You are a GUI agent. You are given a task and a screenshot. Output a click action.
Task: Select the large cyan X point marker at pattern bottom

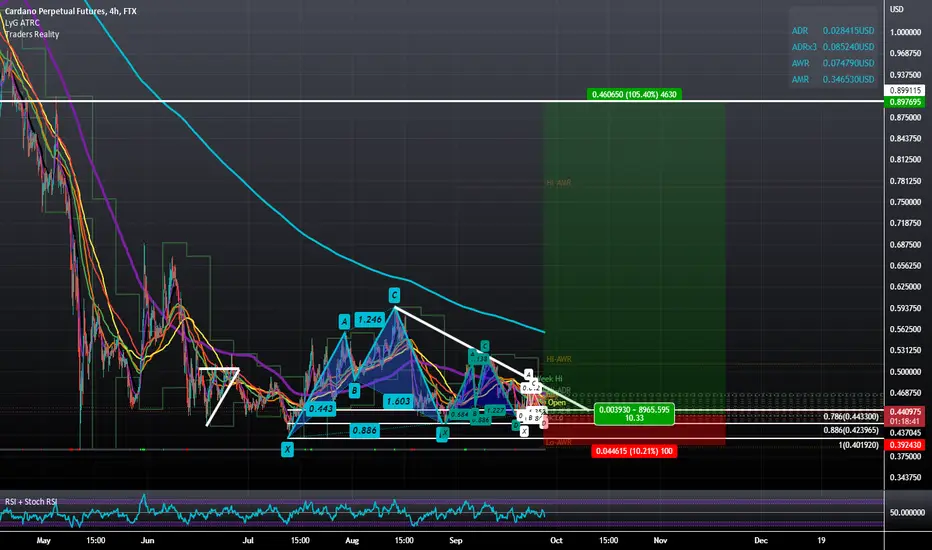coord(288,450)
